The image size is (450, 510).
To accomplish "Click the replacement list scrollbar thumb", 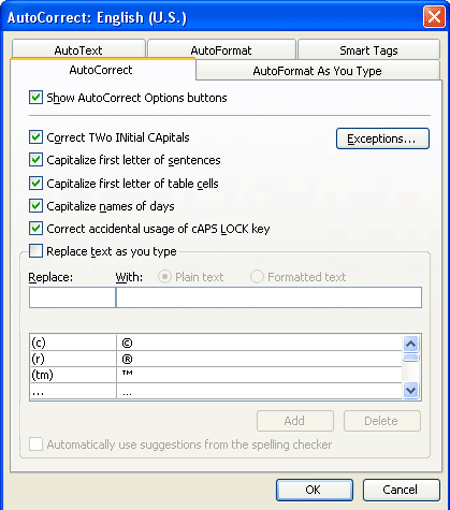I will [x=411, y=358].
